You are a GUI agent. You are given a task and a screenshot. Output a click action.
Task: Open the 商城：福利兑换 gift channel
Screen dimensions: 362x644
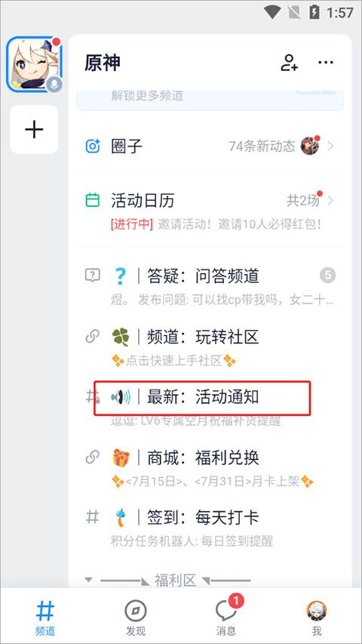(x=210, y=466)
